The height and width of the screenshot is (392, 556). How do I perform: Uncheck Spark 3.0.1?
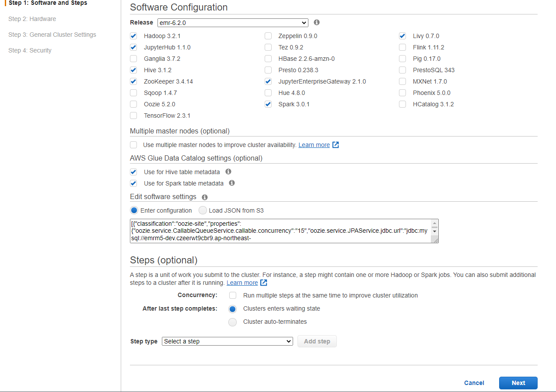(268, 104)
